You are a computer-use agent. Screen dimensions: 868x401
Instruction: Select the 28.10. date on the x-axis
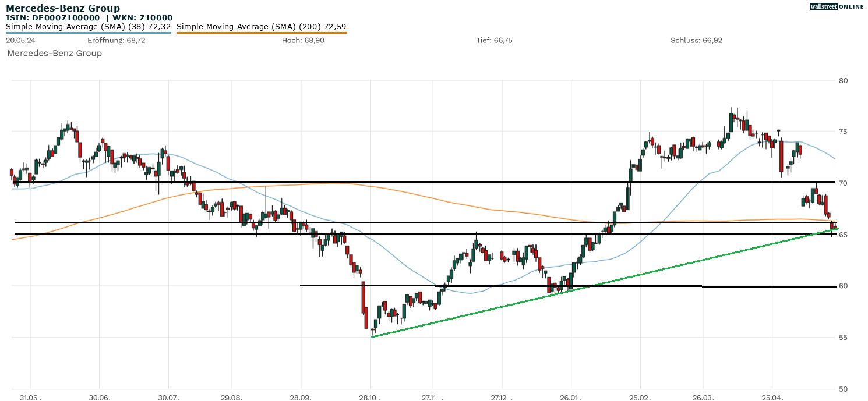[x=370, y=397]
